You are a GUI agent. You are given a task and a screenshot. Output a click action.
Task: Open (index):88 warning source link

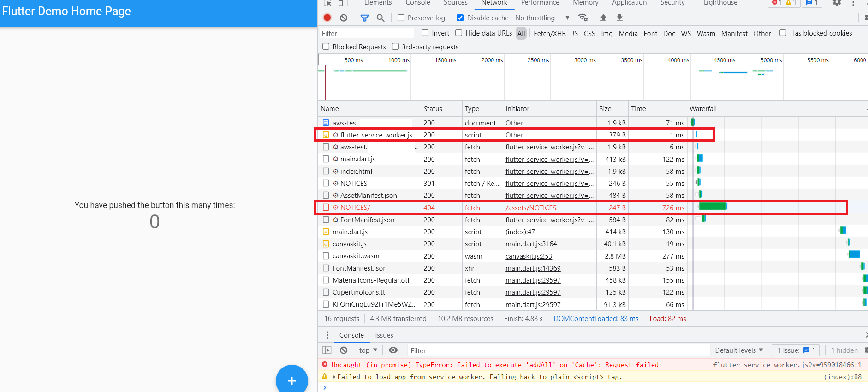click(843, 377)
